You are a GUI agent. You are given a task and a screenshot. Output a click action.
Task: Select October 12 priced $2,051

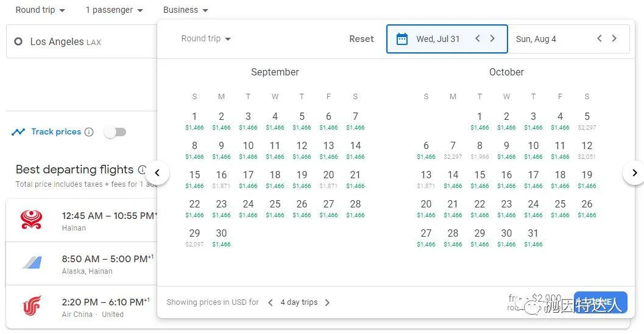(587, 149)
